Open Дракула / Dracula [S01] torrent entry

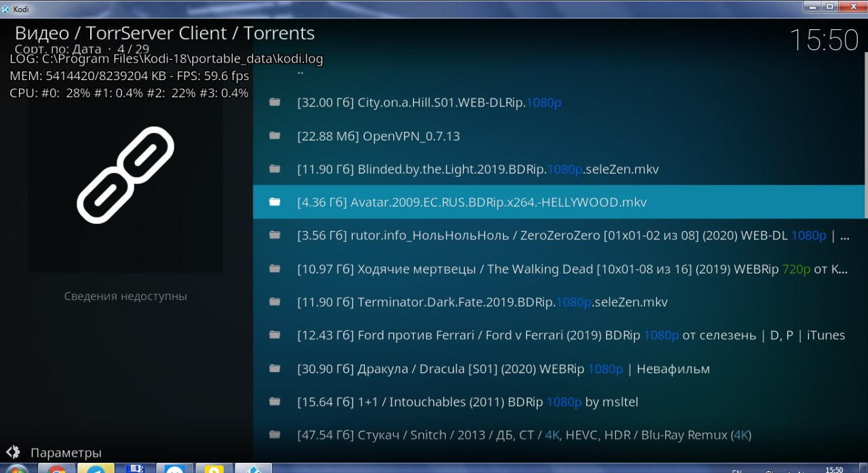560,368
